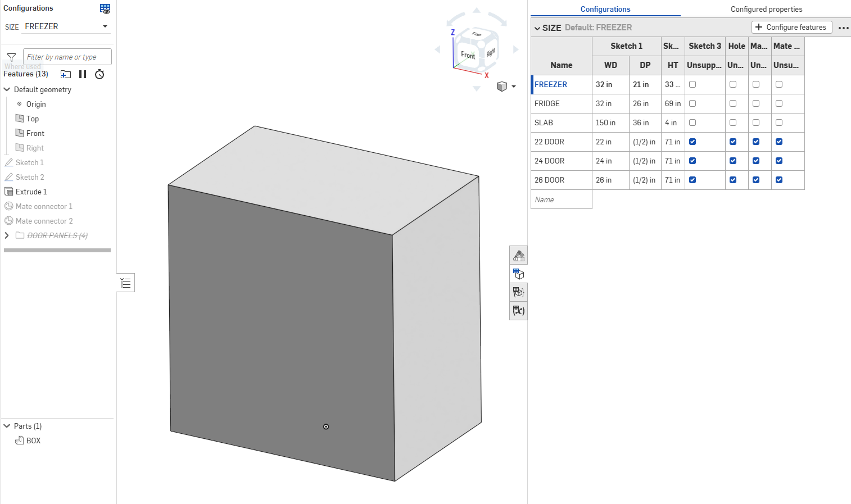This screenshot has height=504, width=851.
Task: Click the new configuration Name field
Action: (562, 199)
